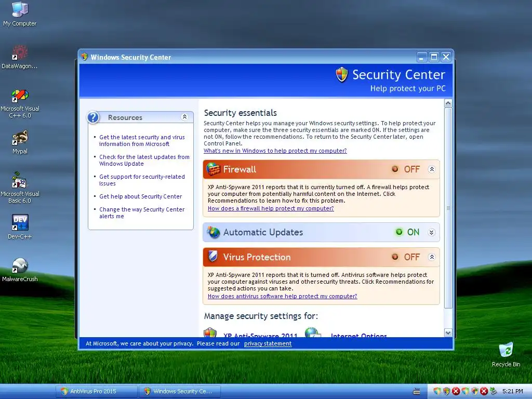Open 'Check for the latest updates from Windows Update'
The height and width of the screenshot is (399, 532).
pos(144,160)
